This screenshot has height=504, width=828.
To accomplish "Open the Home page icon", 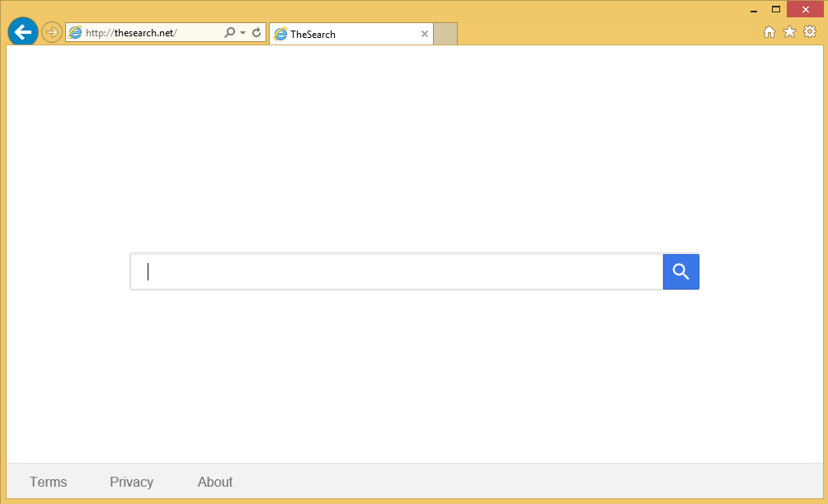I will (x=769, y=32).
